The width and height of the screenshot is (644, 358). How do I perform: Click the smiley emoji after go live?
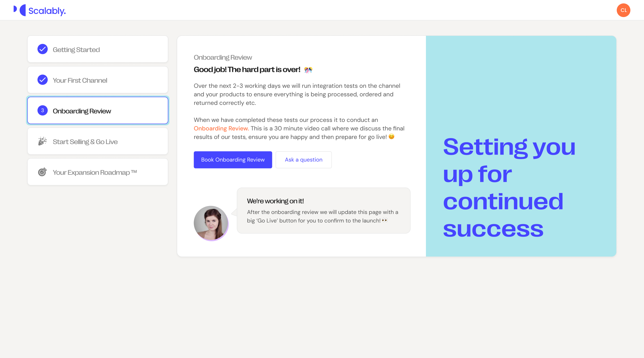(x=391, y=137)
